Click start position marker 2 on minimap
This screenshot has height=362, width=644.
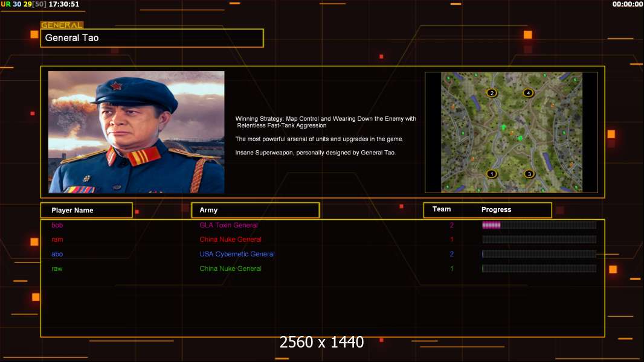[x=492, y=93]
